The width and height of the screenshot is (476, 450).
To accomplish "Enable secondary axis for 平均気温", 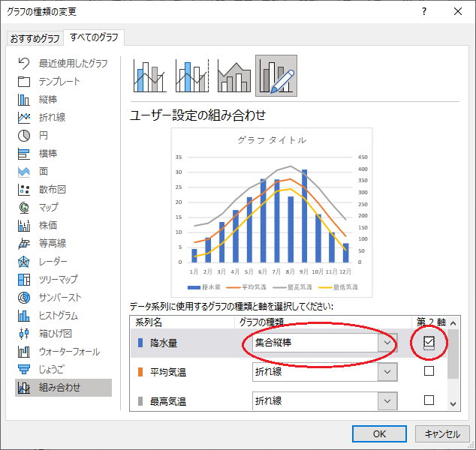I will coord(429,371).
